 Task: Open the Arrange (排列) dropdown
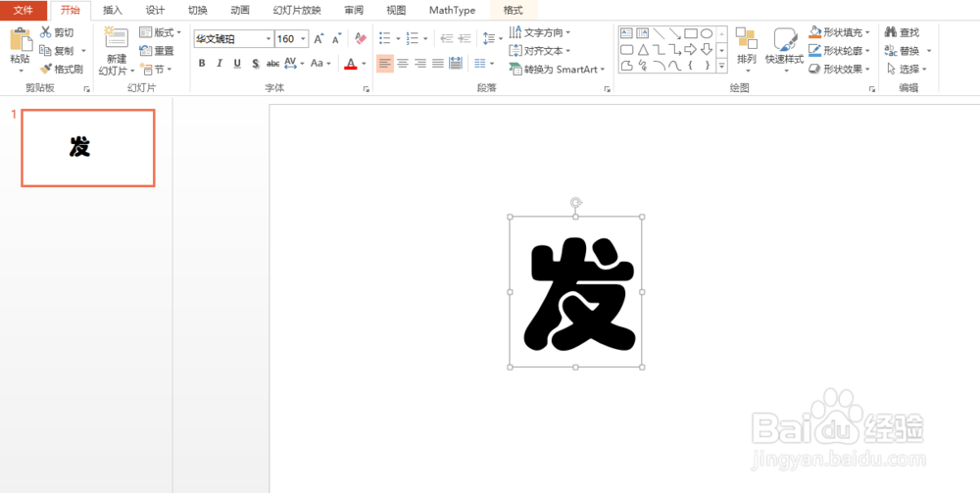747,51
